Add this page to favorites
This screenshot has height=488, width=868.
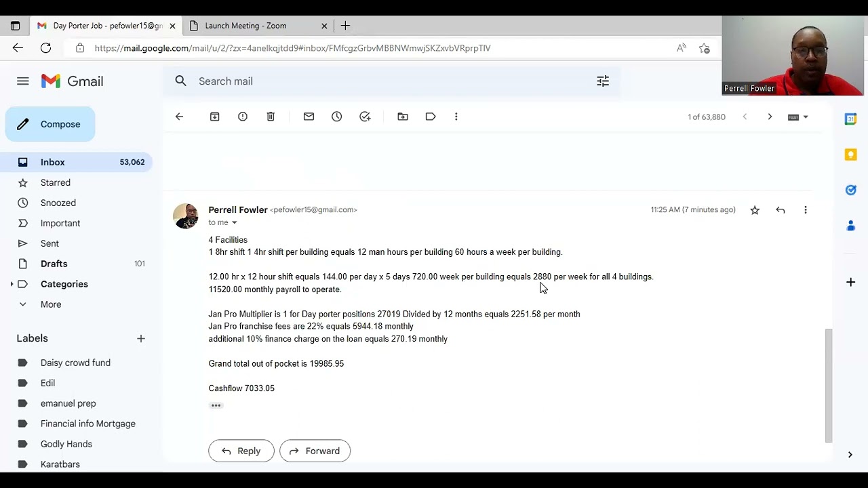click(705, 48)
